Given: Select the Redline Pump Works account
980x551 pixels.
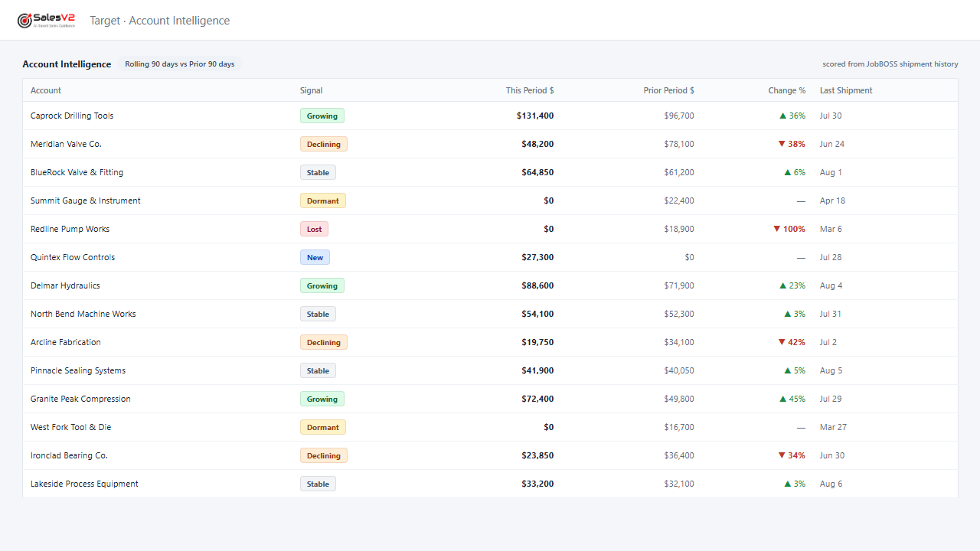Looking at the screenshot, I should [x=70, y=229].
